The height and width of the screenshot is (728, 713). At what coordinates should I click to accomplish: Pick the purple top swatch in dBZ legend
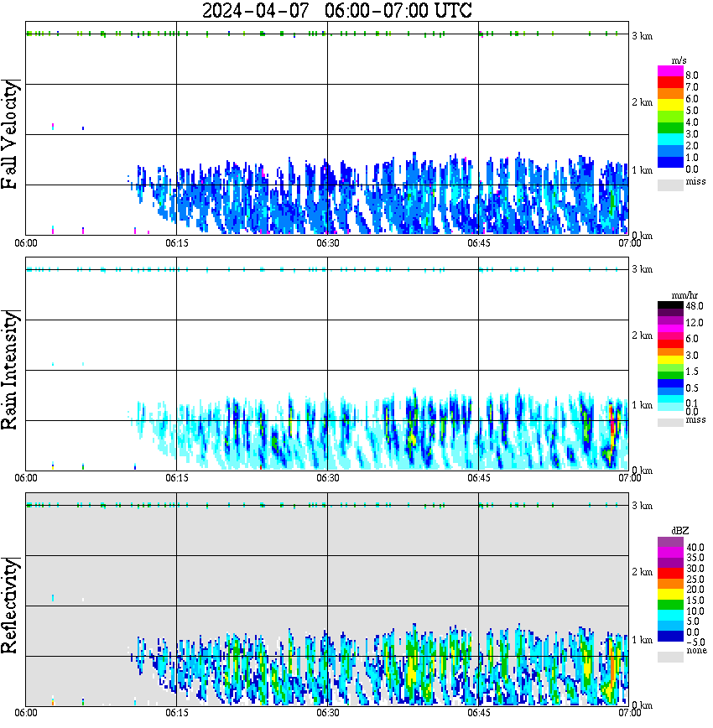(670, 542)
